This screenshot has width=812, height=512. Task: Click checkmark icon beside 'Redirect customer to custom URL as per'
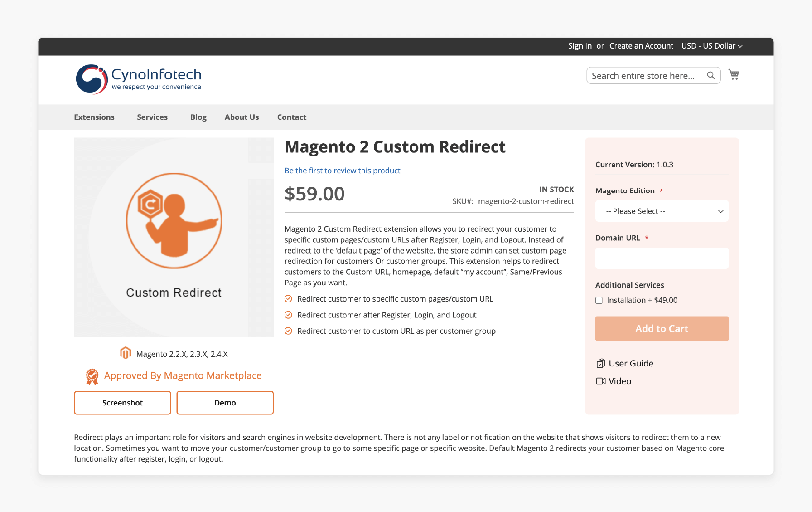pyautogui.click(x=288, y=331)
